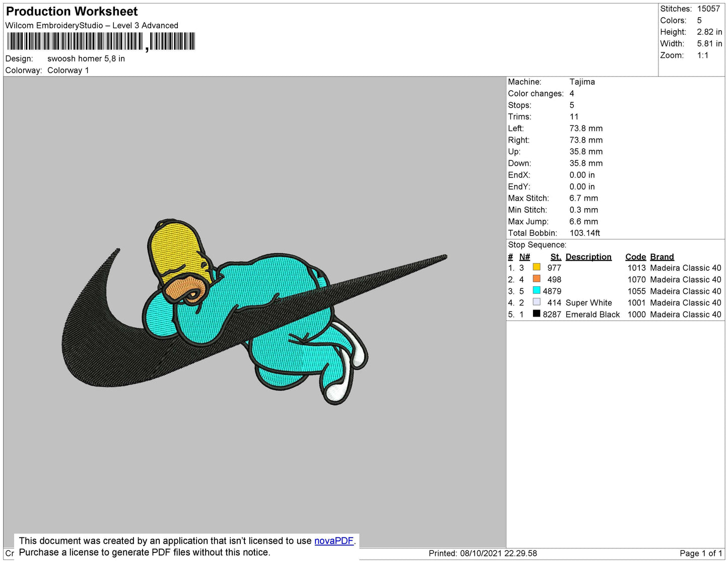Click the orange 498 thread swatch
The height and width of the screenshot is (563, 728).
pyautogui.click(x=537, y=279)
